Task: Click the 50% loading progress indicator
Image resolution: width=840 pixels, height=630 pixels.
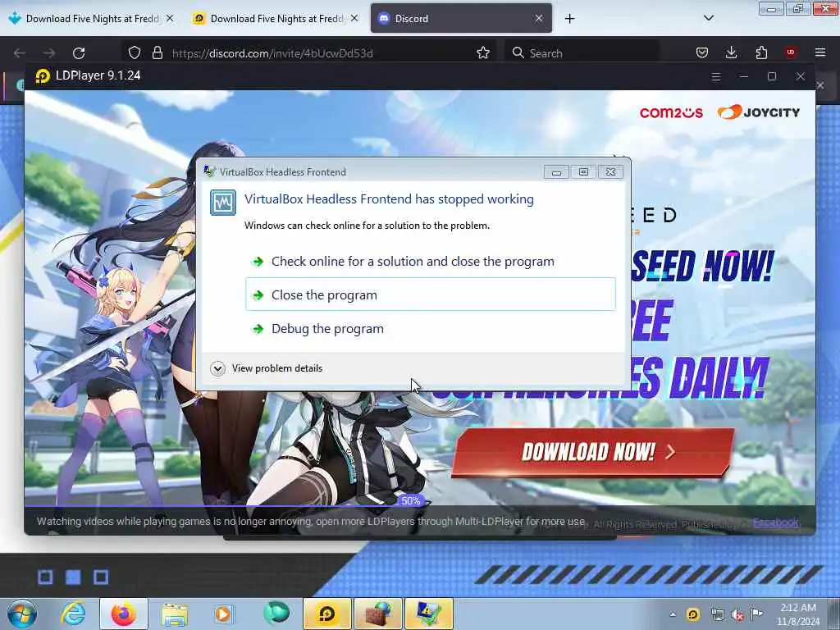Action: pos(410,501)
